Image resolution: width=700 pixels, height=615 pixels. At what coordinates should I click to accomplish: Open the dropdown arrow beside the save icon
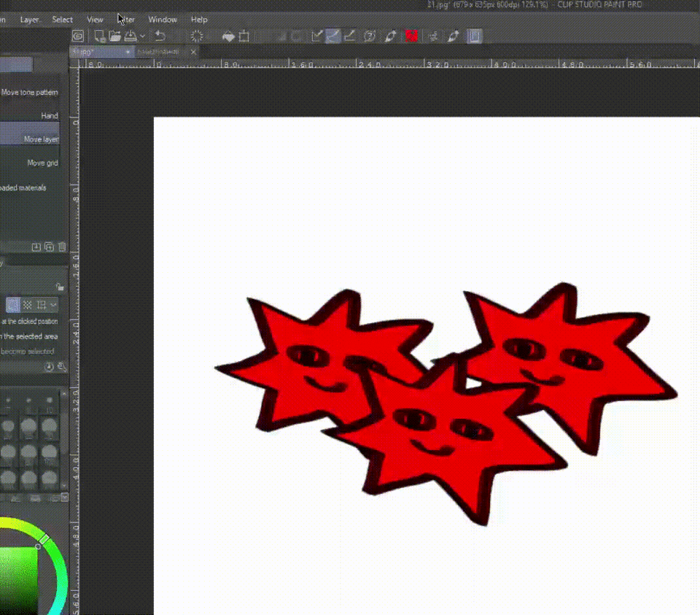pos(142,36)
